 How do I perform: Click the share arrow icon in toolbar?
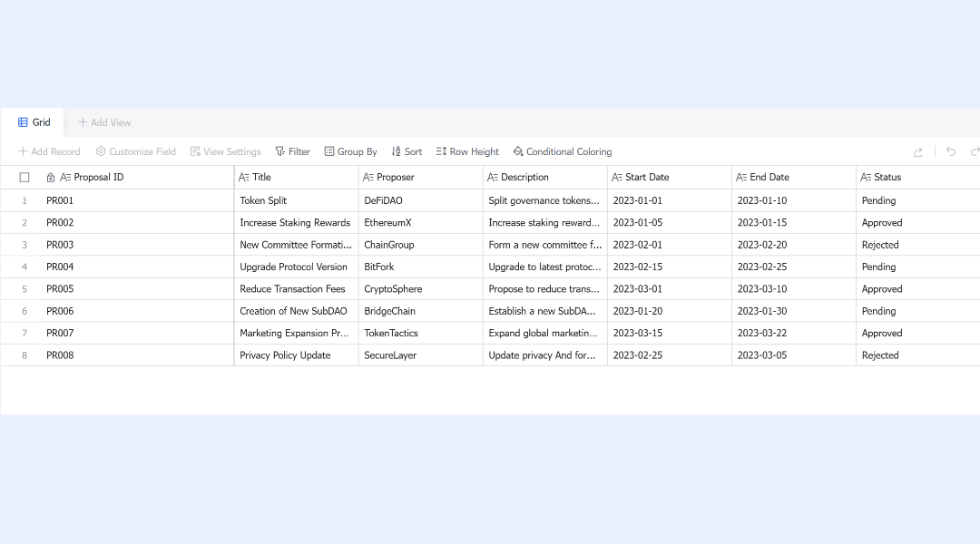pos(917,151)
